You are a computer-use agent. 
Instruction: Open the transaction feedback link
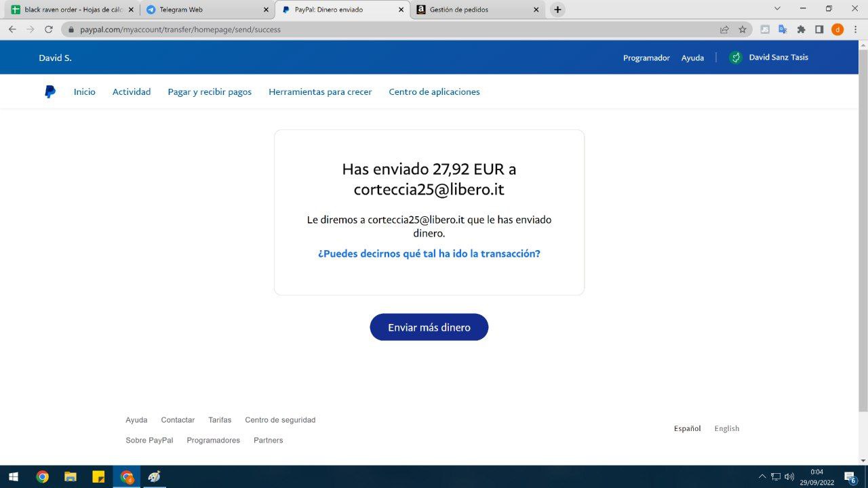pyautogui.click(x=429, y=253)
